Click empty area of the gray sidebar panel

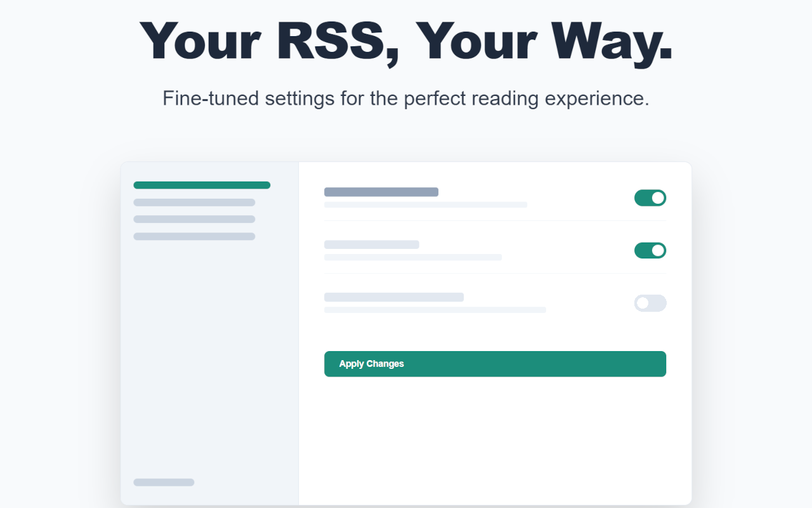pyautogui.click(x=209, y=356)
